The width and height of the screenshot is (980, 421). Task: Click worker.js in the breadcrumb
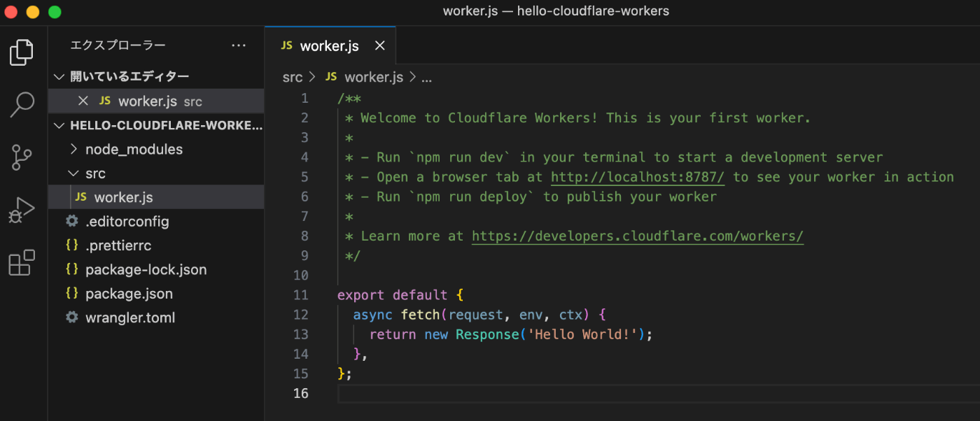point(374,77)
